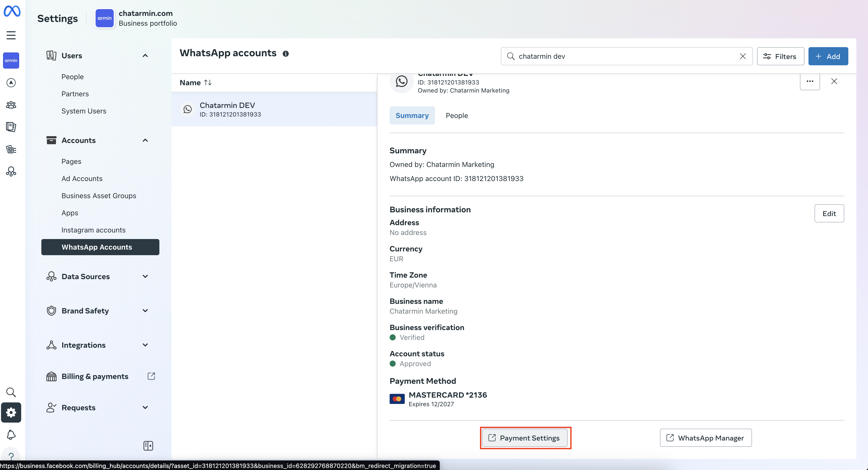The height and width of the screenshot is (470, 868).
Task: Click the Payment Settings button
Action: (x=525, y=438)
